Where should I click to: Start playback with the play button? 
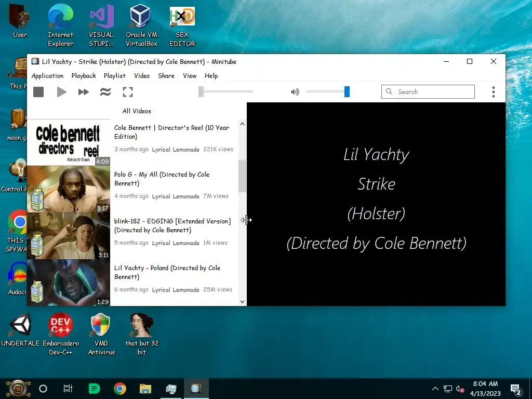(x=61, y=92)
